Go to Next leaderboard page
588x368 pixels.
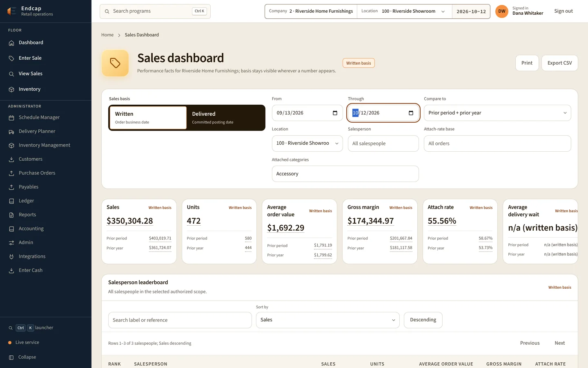pyautogui.click(x=560, y=343)
